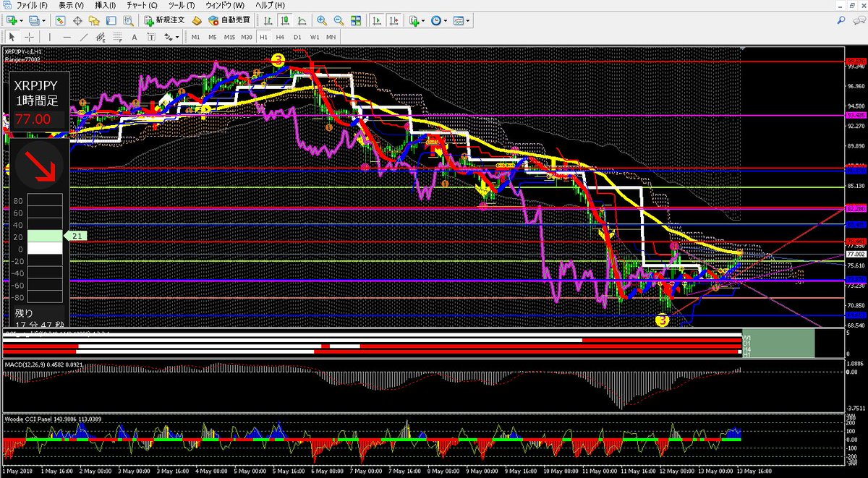Viewport: 868px width, 478px height.
Task: Expand the Periods dropdown arrow
Action: [446, 22]
